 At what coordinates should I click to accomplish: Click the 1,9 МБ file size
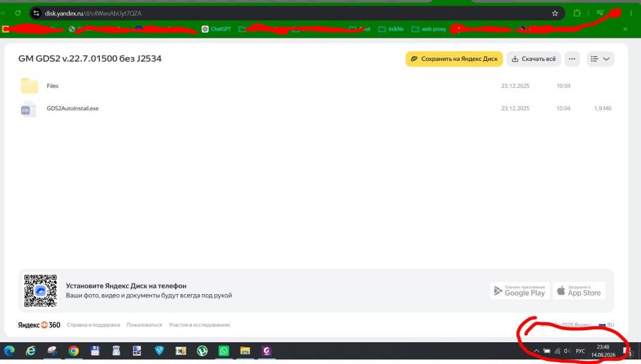click(603, 108)
